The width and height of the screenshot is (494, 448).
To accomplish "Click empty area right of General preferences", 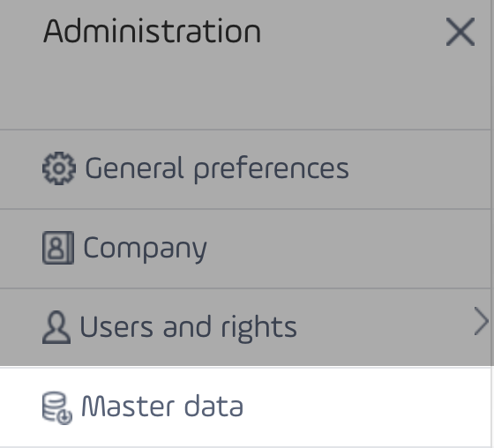I will (419, 169).
